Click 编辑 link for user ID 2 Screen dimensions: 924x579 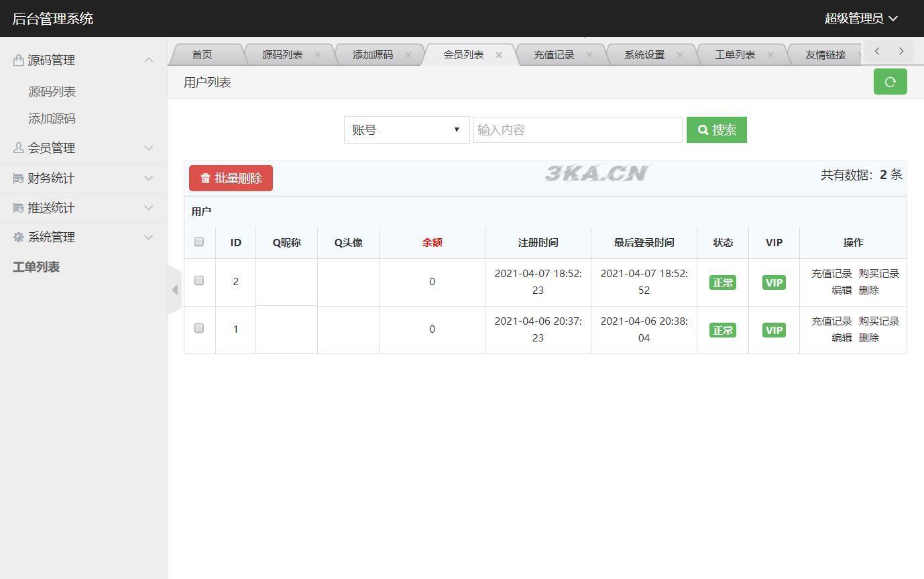(842, 291)
